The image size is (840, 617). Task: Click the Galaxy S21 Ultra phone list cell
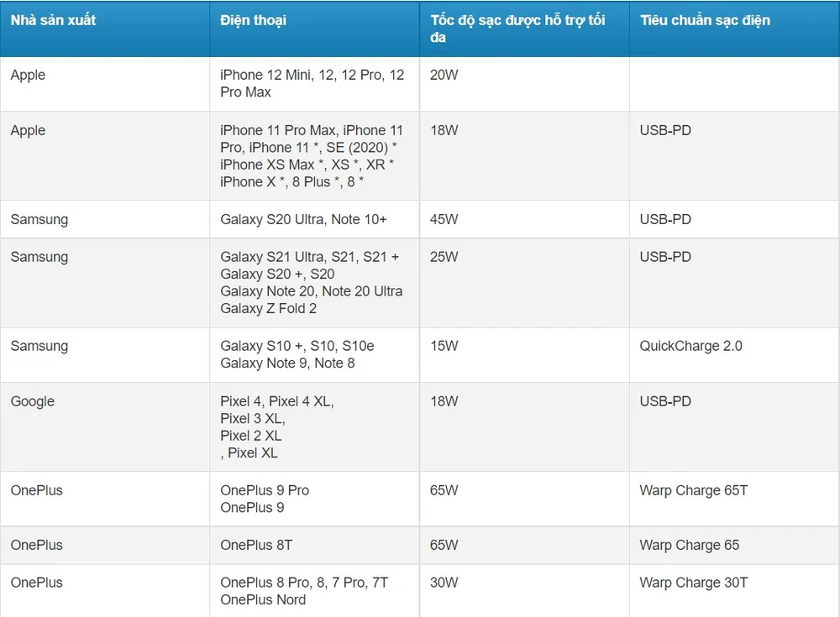[x=311, y=282]
